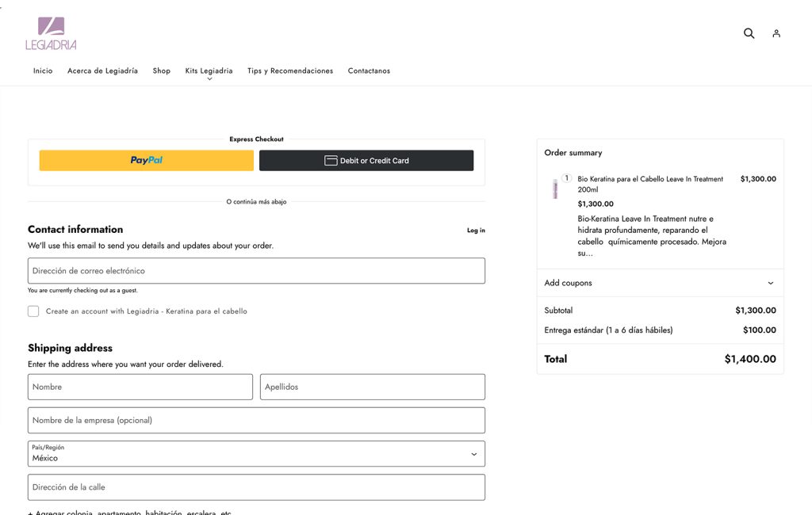Screen dimensions: 812x515
Task: Click the Dirección de la calle field
Action: (256, 487)
